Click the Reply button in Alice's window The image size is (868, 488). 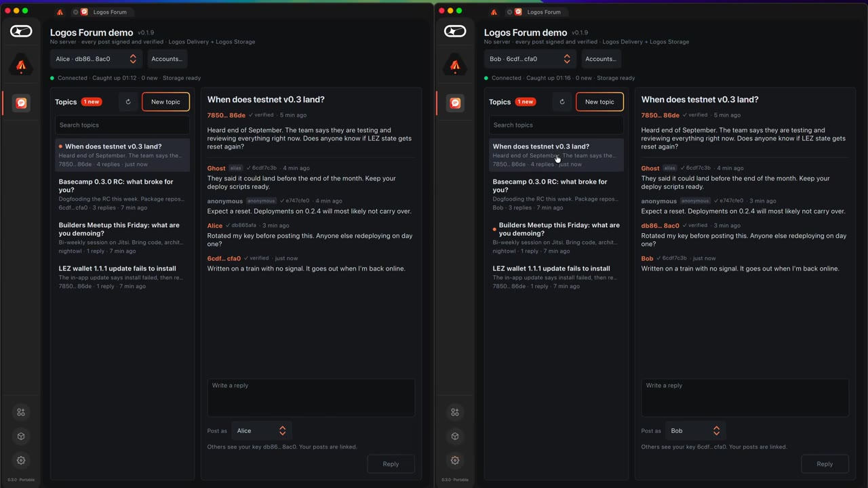391,464
